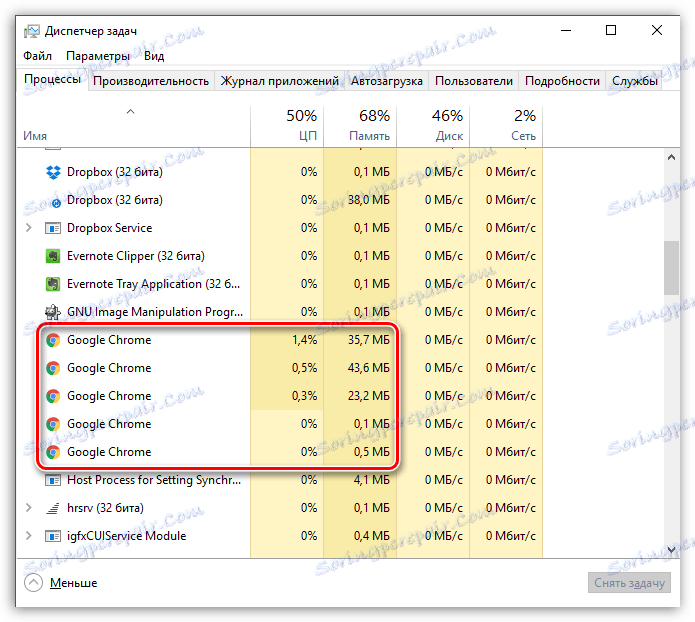Viewport: 695px width, 622px height.
Task: Switch to the Службы tab
Action: point(634,81)
